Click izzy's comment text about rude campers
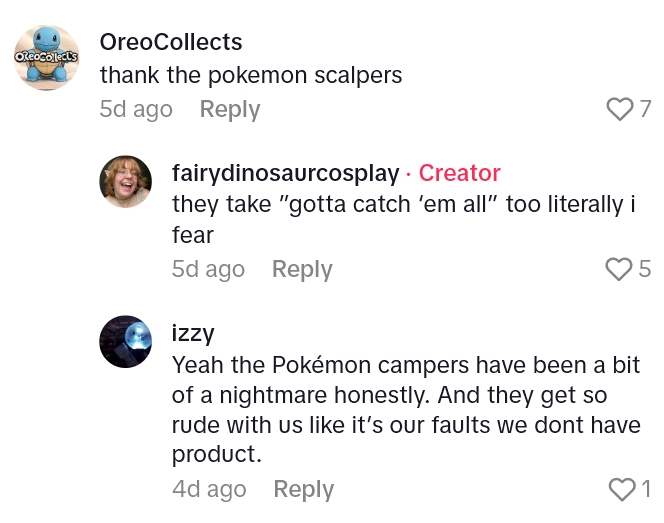Screen dimensions: 664x523 click(x=405, y=410)
